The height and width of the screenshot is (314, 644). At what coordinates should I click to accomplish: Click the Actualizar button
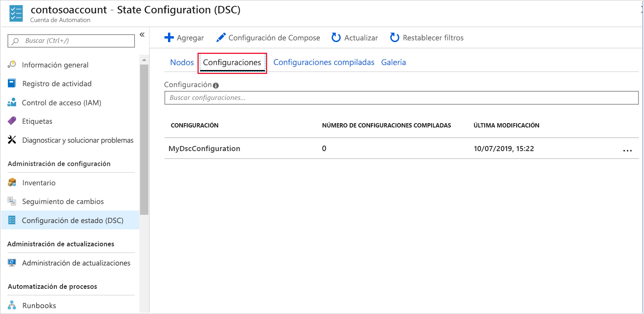click(x=355, y=38)
